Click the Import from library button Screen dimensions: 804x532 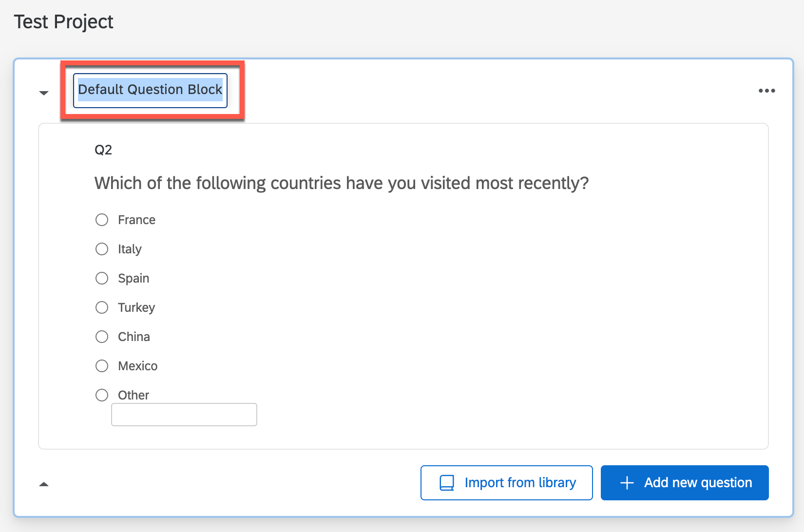pyautogui.click(x=507, y=482)
